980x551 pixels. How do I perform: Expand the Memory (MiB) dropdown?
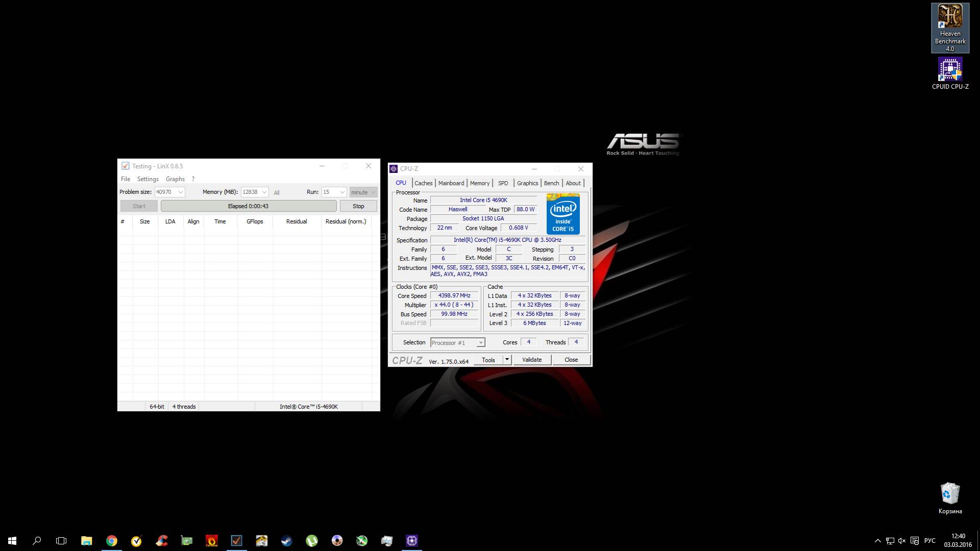(x=264, y=192)
